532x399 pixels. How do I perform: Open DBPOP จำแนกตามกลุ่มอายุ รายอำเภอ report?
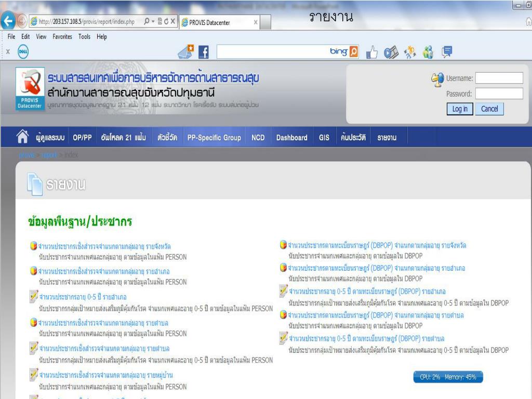click(377, 268)
